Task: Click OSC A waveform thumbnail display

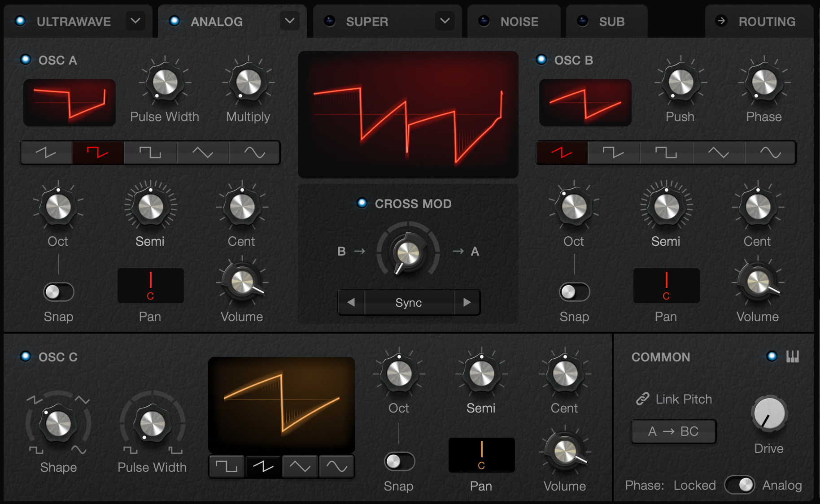Action: point(70,103)
